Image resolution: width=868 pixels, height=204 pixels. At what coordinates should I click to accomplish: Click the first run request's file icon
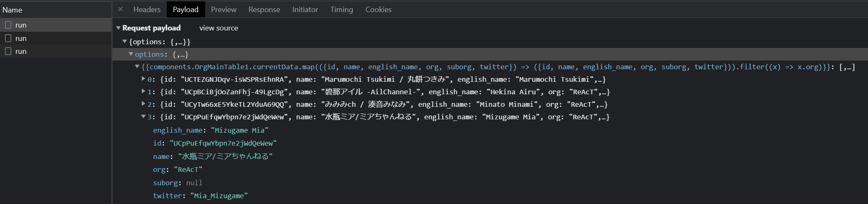pyautogui.click(x=8, y=25)
